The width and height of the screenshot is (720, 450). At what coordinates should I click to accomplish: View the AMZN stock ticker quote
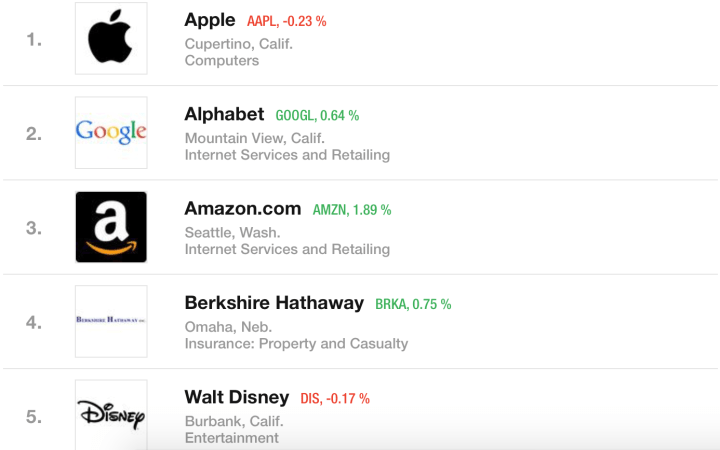pos(352,210)
